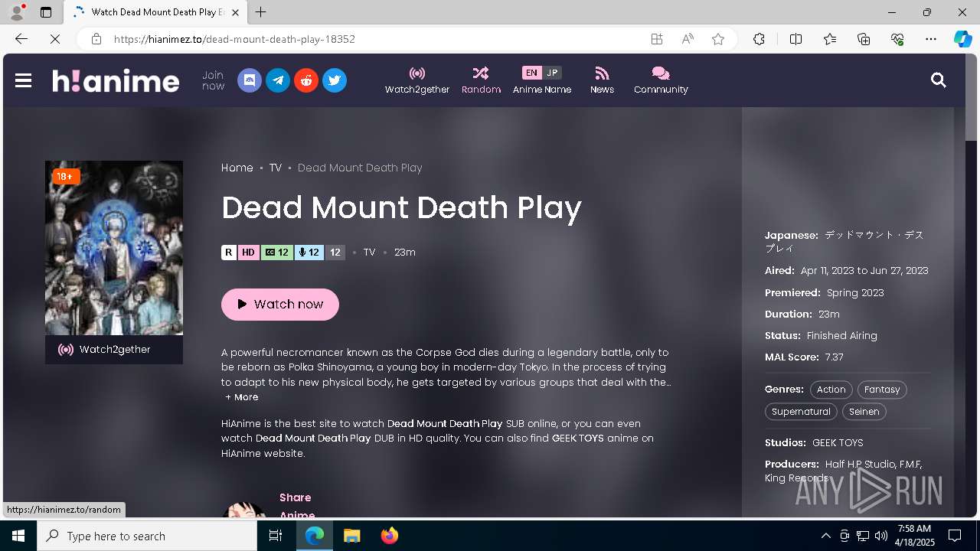Open Settings and more menu
The height and width of the screenshot is (551, 980).
pos(931,39)
